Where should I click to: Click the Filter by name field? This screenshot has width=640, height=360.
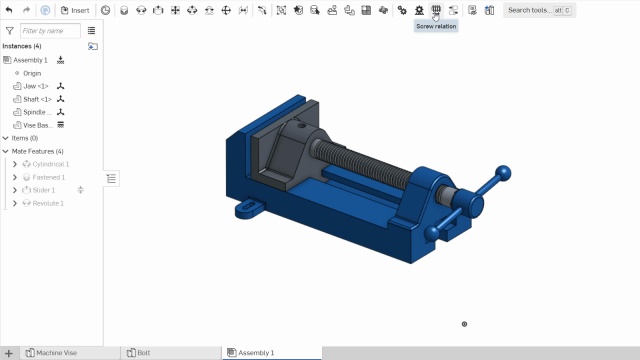[x=50, y=31]
